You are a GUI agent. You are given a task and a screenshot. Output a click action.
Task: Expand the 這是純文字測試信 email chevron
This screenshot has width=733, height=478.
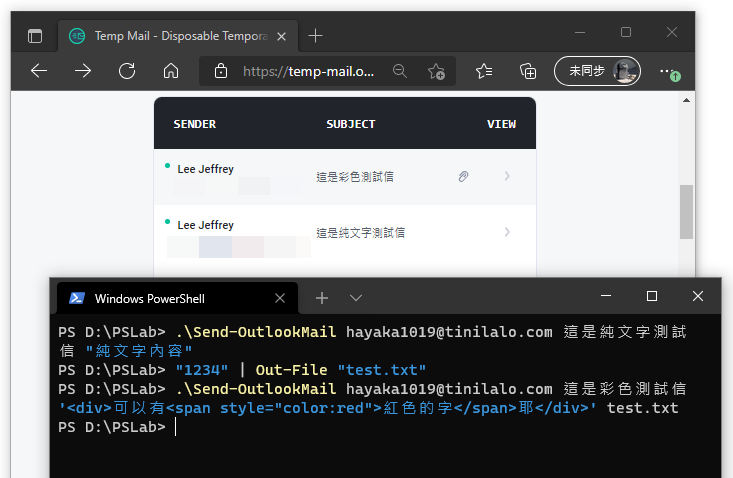point(507,233)
